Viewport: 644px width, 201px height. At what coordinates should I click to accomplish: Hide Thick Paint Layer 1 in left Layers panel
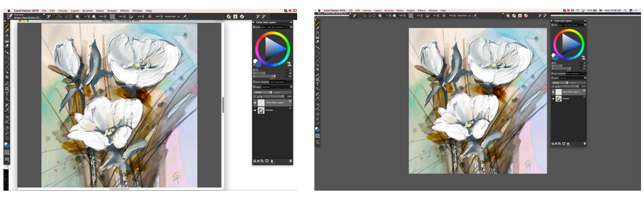255,103
